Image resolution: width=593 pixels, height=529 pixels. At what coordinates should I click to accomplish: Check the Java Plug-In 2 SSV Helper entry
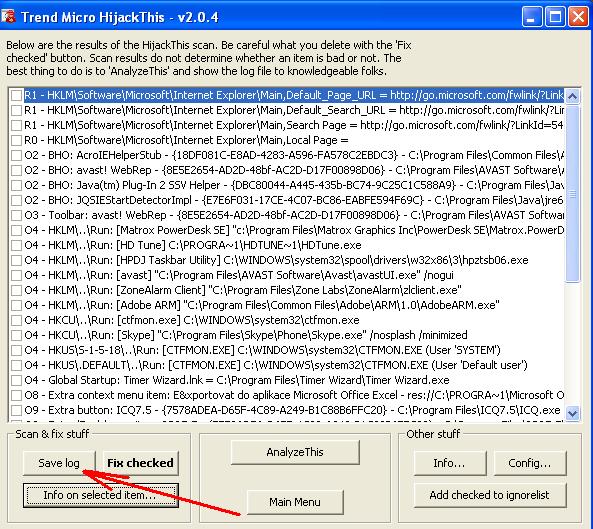[x=16, y=185]
